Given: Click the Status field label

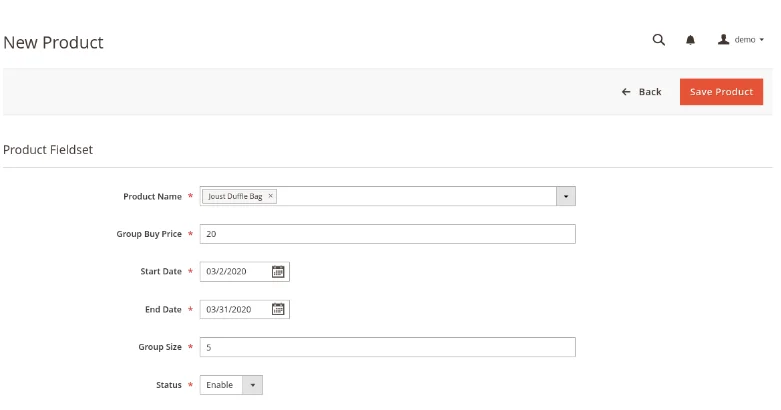Looking at the screenshot, I should click(168, 385).
